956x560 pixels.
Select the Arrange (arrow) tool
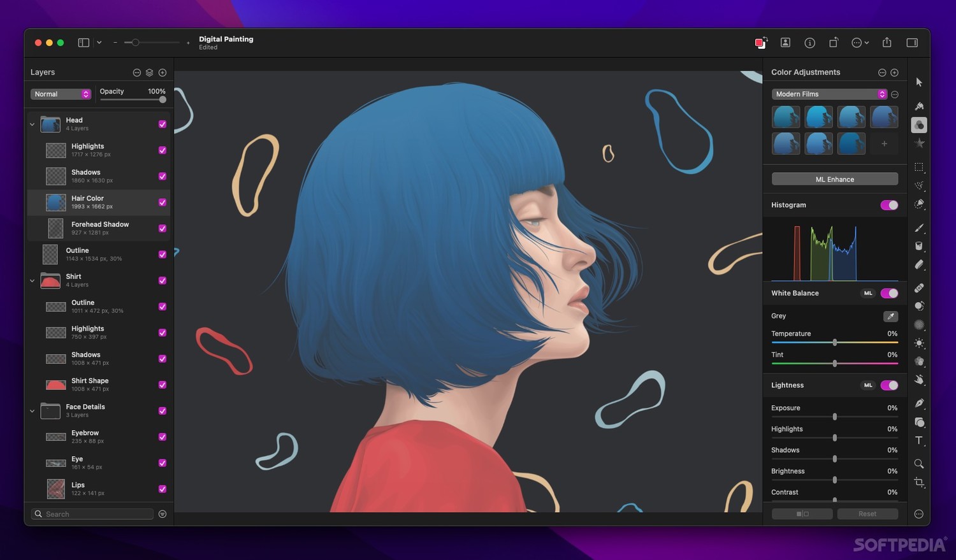[918, 82]
